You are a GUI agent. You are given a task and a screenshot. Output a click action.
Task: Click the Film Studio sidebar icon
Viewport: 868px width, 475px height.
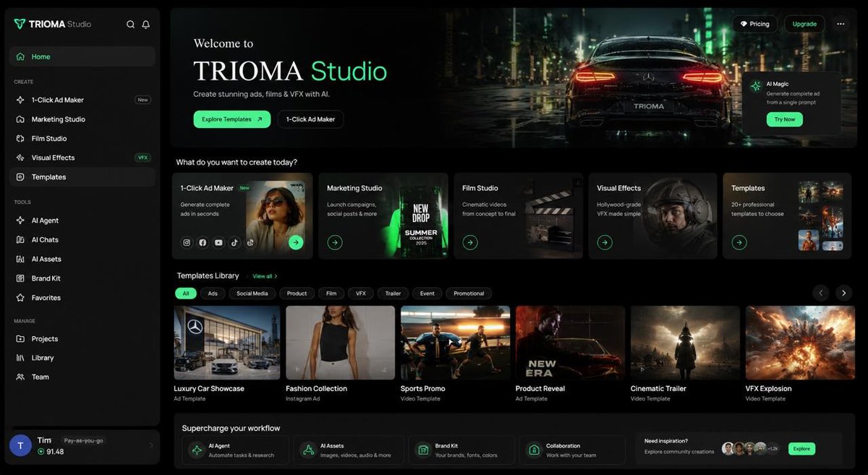tap(20, 138)
